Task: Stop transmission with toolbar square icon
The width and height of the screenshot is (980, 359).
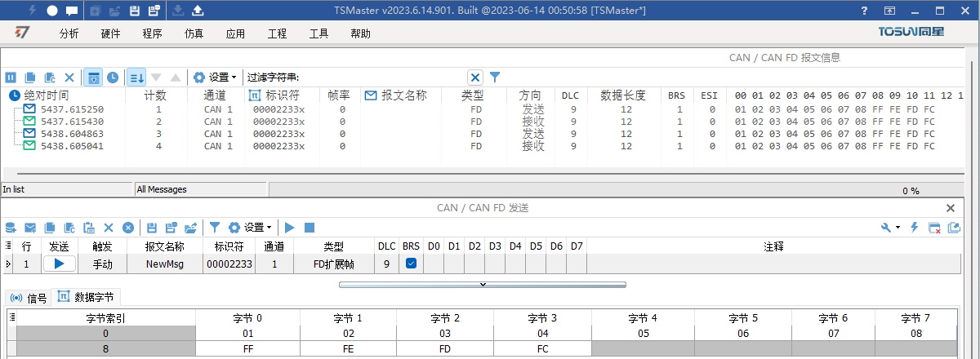Action: click(310, 228)
